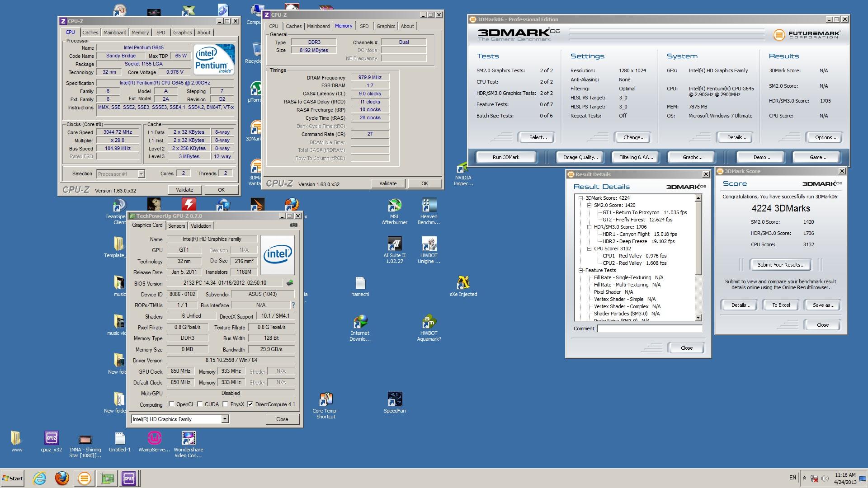Open cpuz_x32 desktop icon
868x488 pixels.
51,441
